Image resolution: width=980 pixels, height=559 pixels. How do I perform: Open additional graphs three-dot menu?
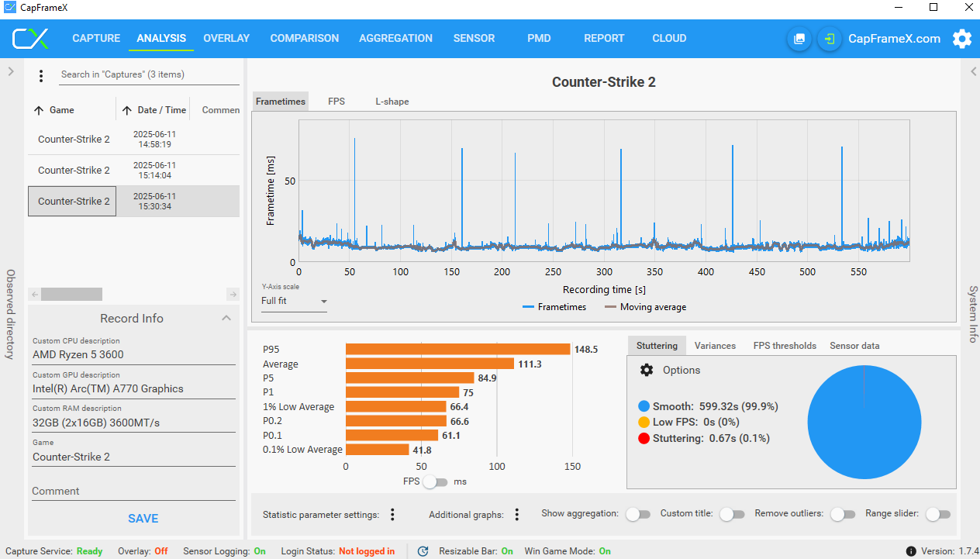point(517,515)
